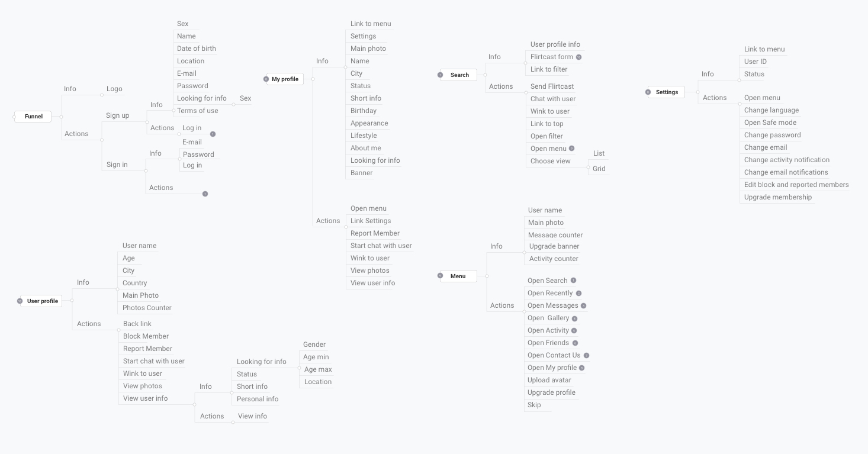Screen dimensions: 868x454
Task: Select the User profile root node
Action: (42, 301)
